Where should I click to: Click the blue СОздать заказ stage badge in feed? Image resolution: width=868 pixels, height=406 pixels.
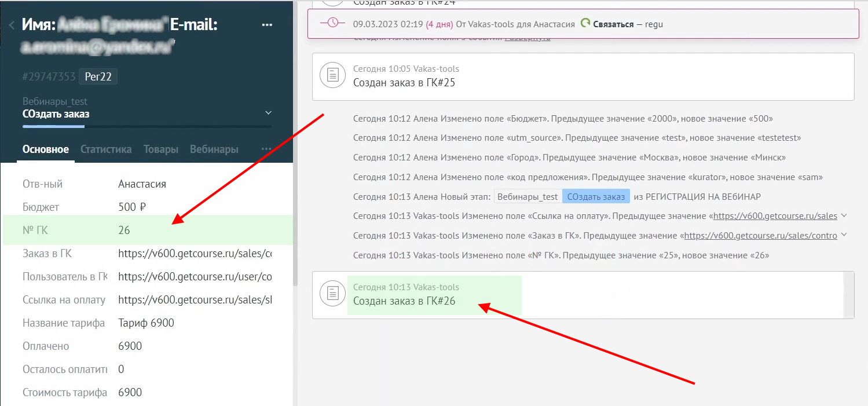click(596, 196)
